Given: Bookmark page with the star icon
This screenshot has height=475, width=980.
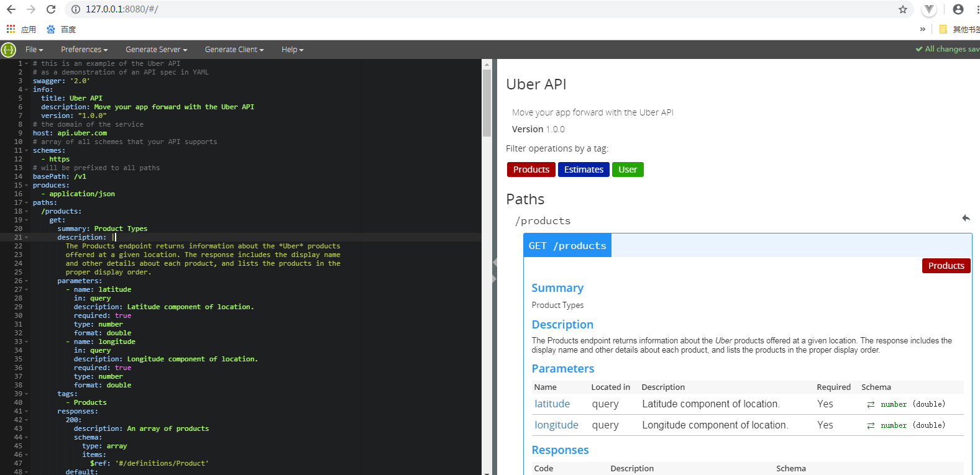Looking at the screenshot, I should (x=903, y=9).
